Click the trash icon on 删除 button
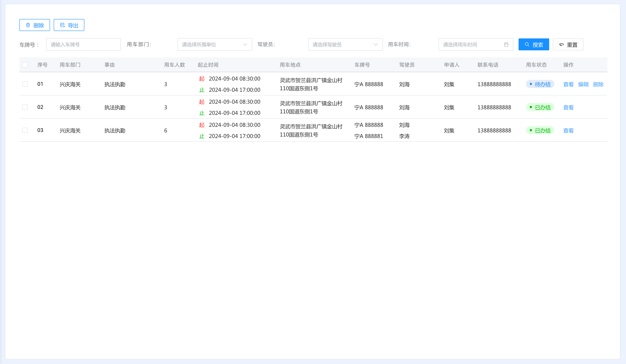Screen dimensions: 626x364 point(28,25)
